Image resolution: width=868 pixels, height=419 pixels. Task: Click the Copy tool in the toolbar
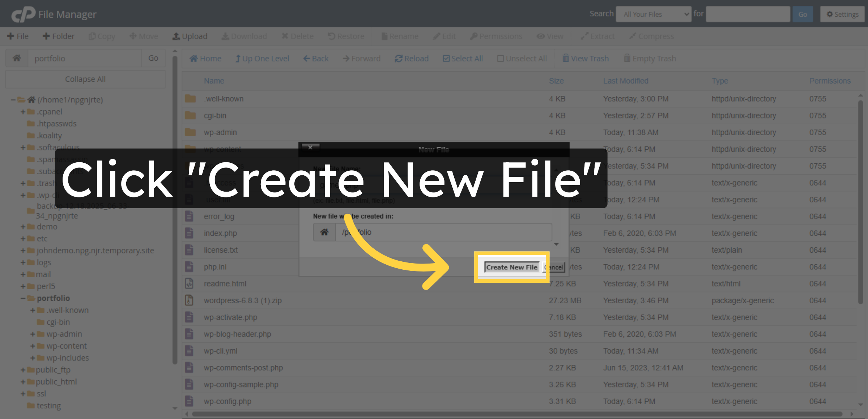(x=102, y=36)
